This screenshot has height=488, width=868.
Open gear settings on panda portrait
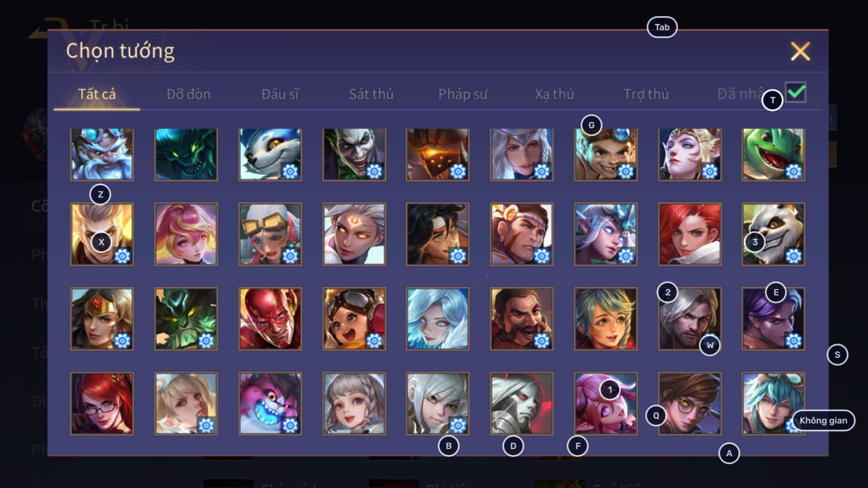(794, 256)
